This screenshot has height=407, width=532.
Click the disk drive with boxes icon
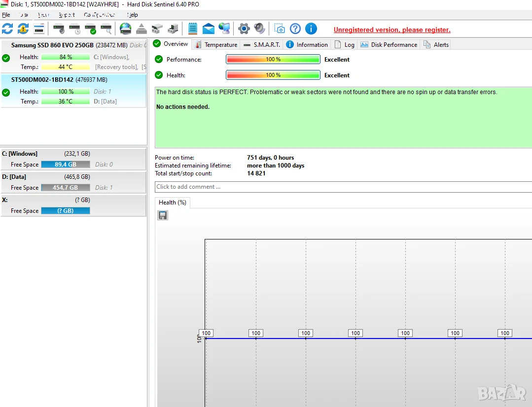157,29
